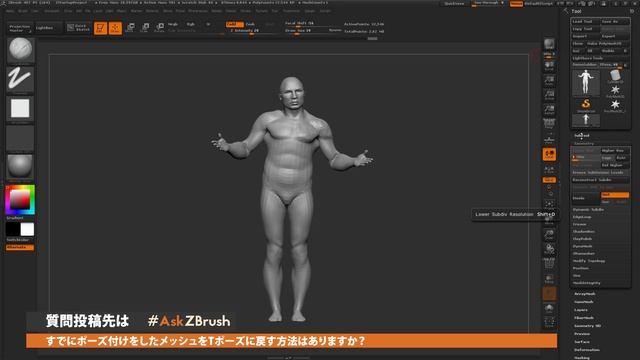Toggle the orange XYZ button on right shelf

[549, 180]
